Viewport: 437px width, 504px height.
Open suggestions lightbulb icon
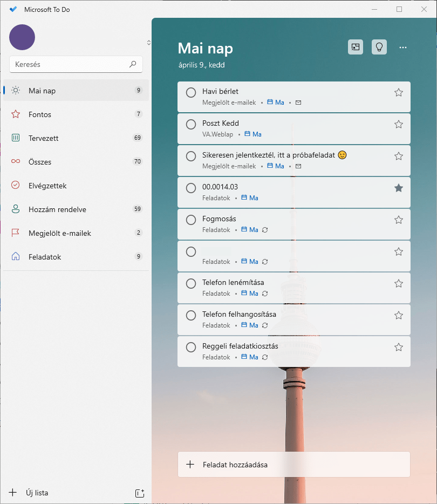tap(379, 47)
